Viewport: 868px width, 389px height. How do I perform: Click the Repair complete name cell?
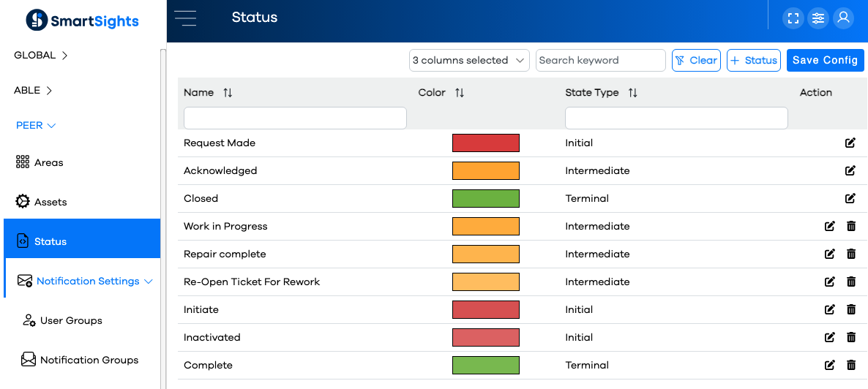tap(225, 254)
